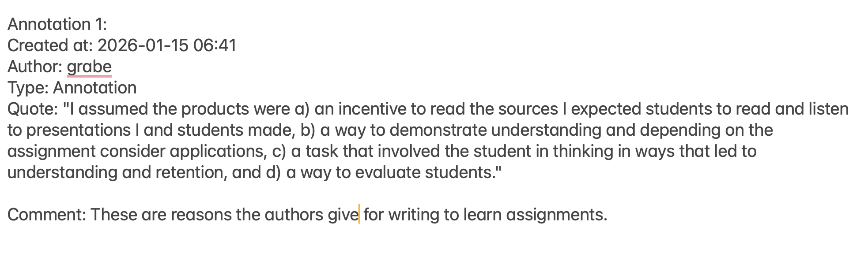Click the word "assignments." ending the comment
Image resolution: width=868 pixels, height=253 pixels.
(x=556, y=215)
